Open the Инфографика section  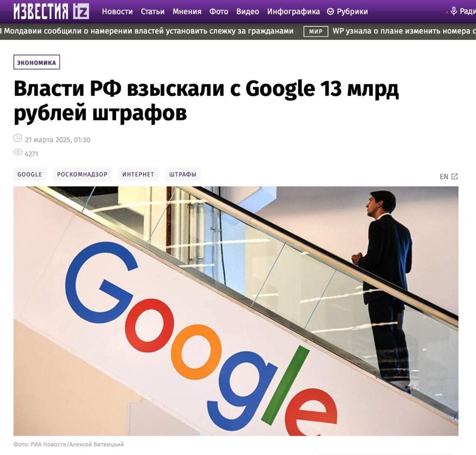click(294, 12)
